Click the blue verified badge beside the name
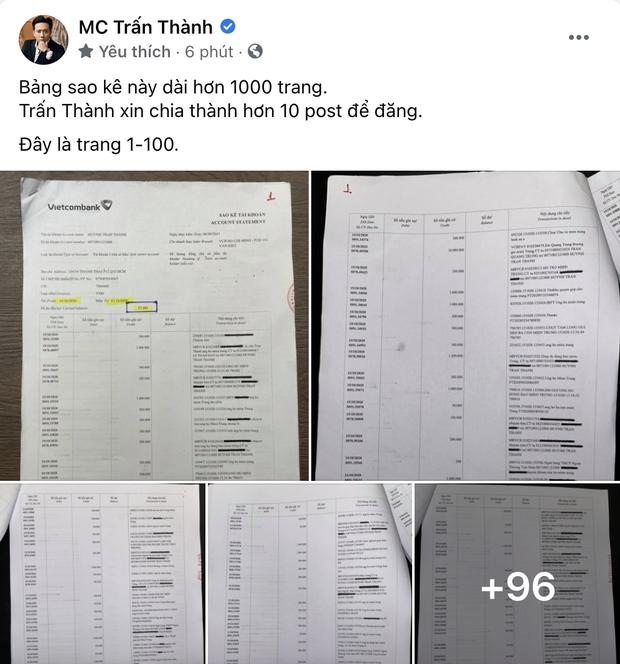Viewport: 620px width, 664px height. (x=227, y=27)
